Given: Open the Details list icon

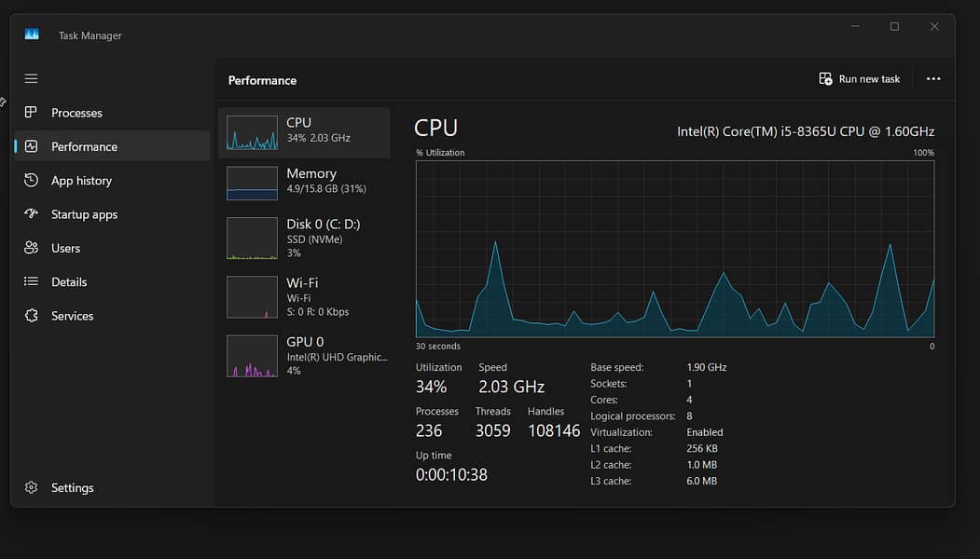Looking at the screenshot, I should pos(31,281).
